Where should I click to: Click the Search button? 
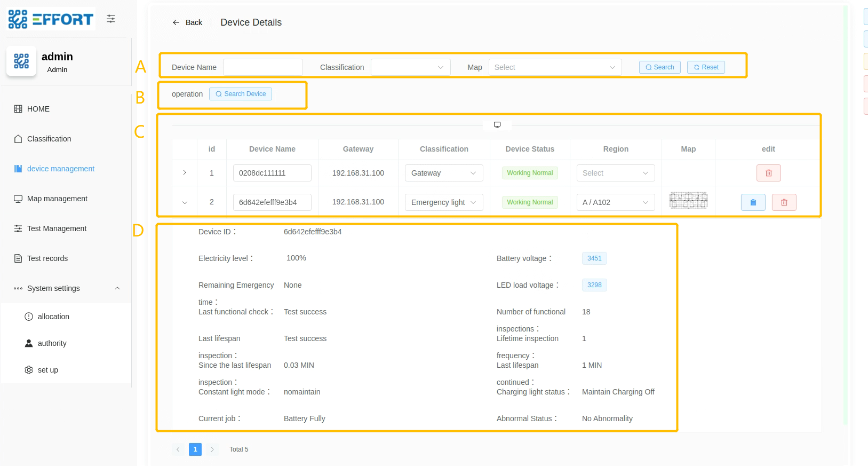659,67
